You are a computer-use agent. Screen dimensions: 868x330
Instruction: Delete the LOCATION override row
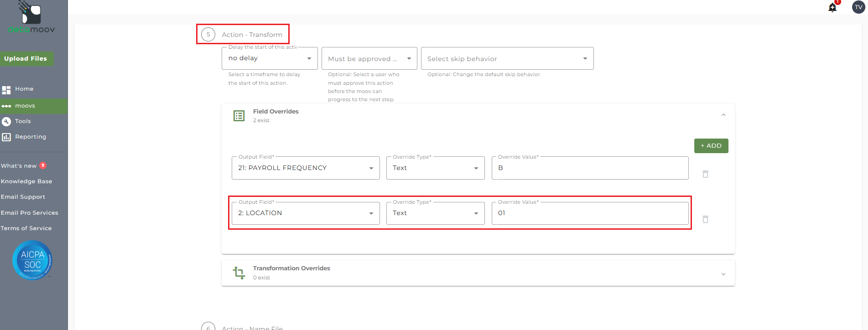point(705,219)
